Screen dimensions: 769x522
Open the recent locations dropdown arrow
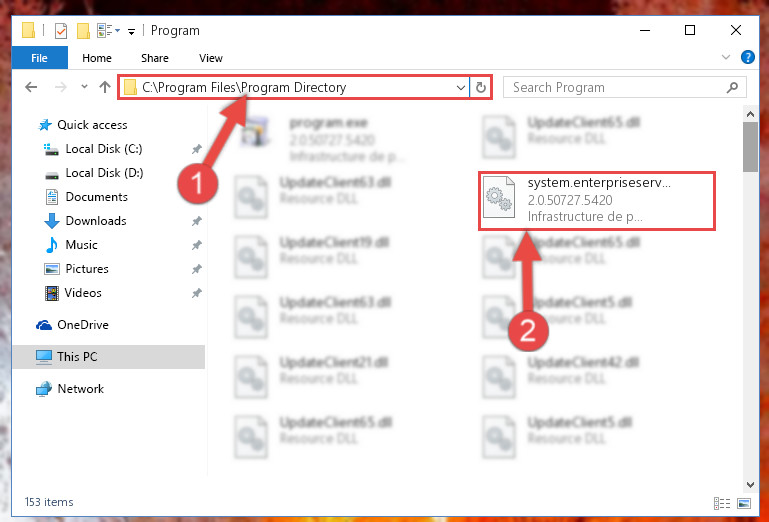coord(84,87)
